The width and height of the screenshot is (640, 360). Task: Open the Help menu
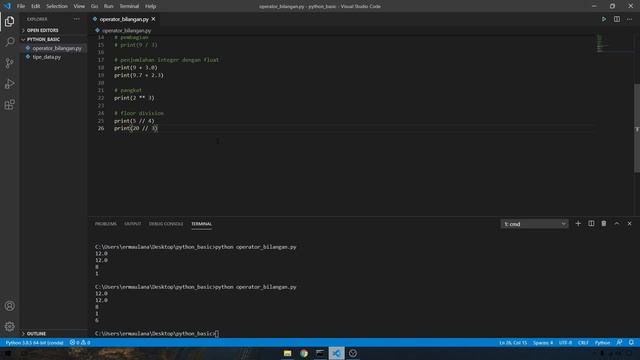(151, 6)
